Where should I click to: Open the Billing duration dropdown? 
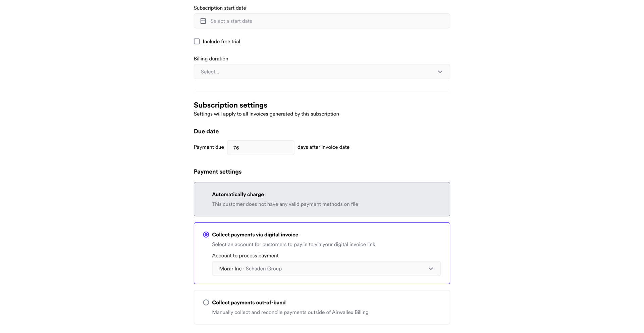pyautogui.click(x=321, y=72)
